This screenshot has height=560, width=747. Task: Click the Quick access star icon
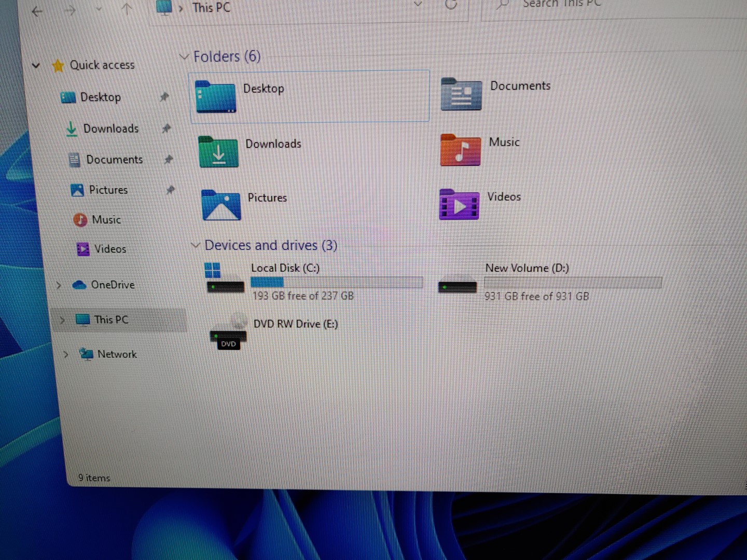pos(58,66)
